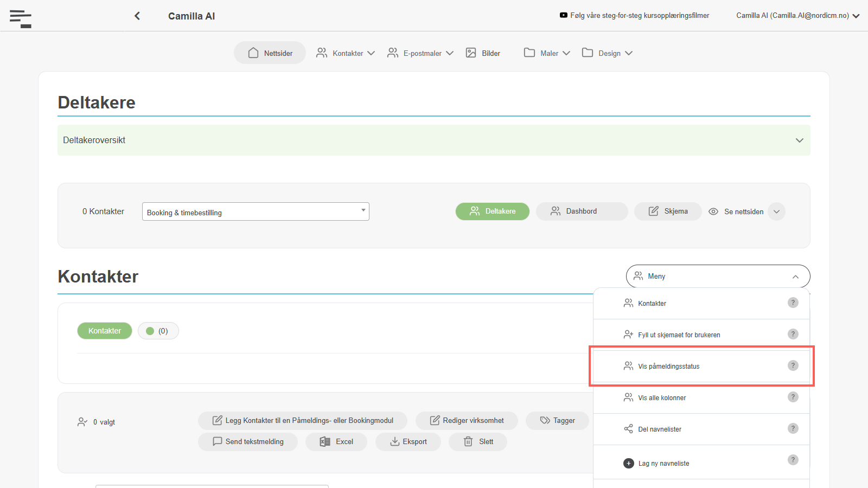Viewport: 868px width, 488px height.
Task: Click help icon beside Fyll ut skjemaet
Action: pos(793,334)
